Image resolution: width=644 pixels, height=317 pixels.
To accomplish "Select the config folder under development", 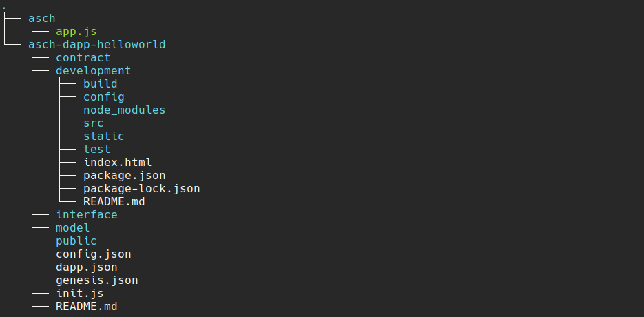I will click(104, 97).
